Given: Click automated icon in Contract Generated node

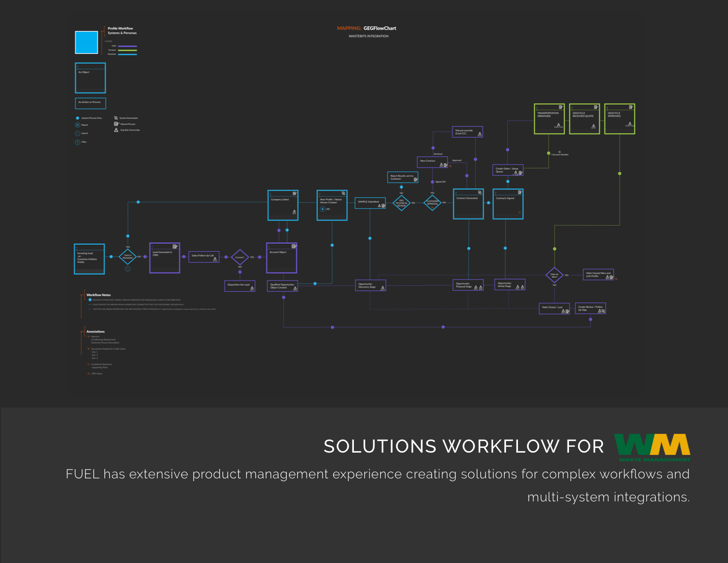Looking at the screenshot, I should click(x=480, y=192).
